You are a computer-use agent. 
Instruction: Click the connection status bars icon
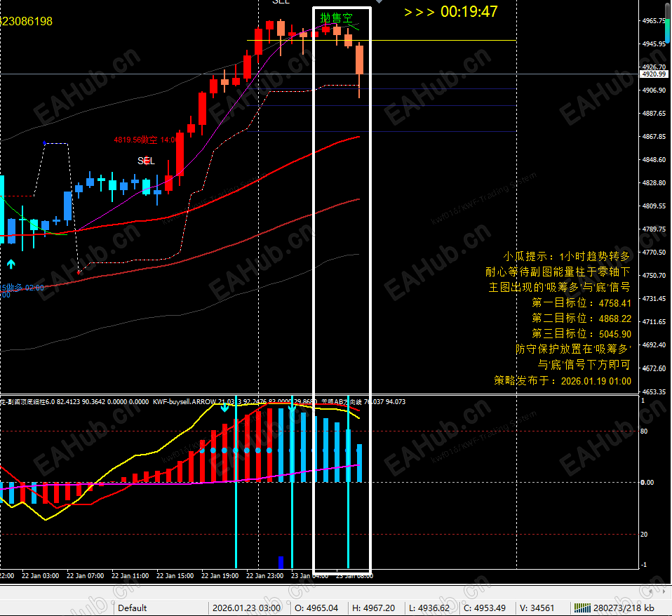[x=582, y=608]
